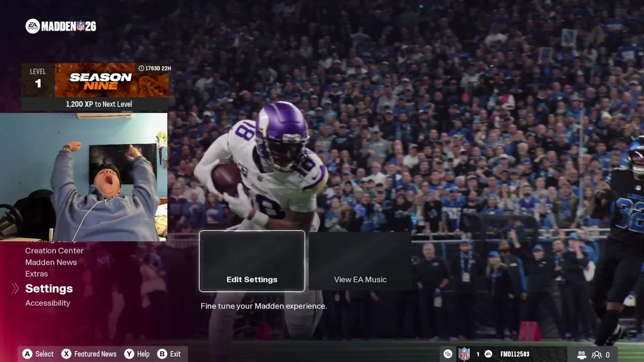Open the Accessibility menu item
Screen dimensions: 644x362
coord(48,303)
